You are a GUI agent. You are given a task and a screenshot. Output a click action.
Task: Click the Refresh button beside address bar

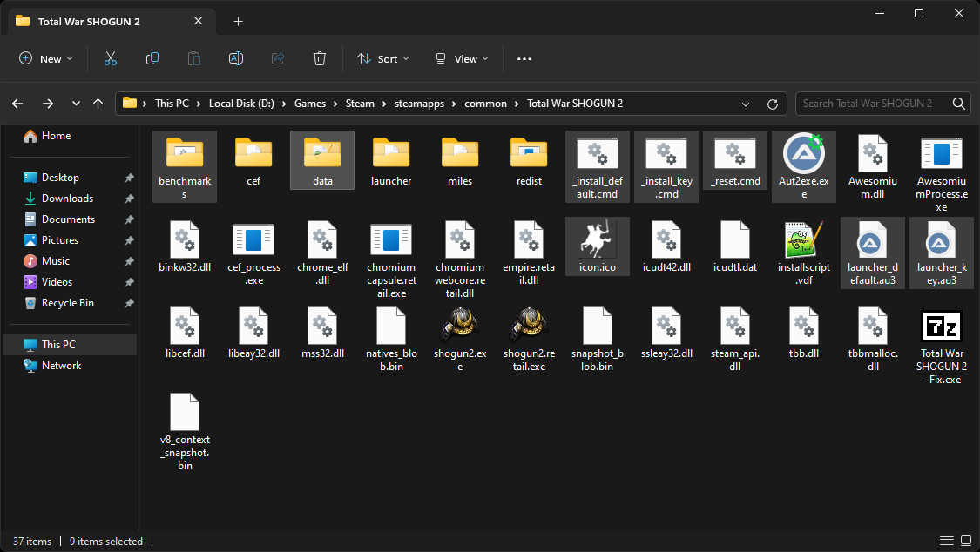[x=772, y=104]
